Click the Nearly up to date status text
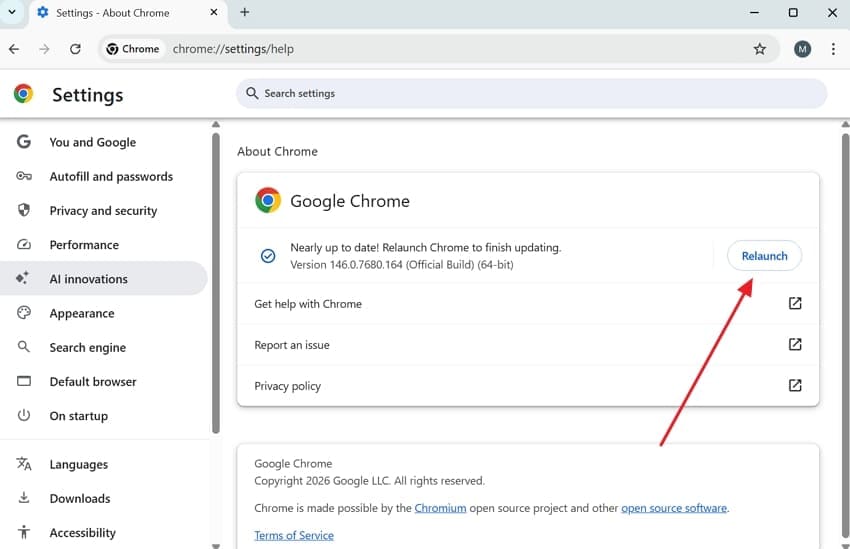 (x=426, y=248)
